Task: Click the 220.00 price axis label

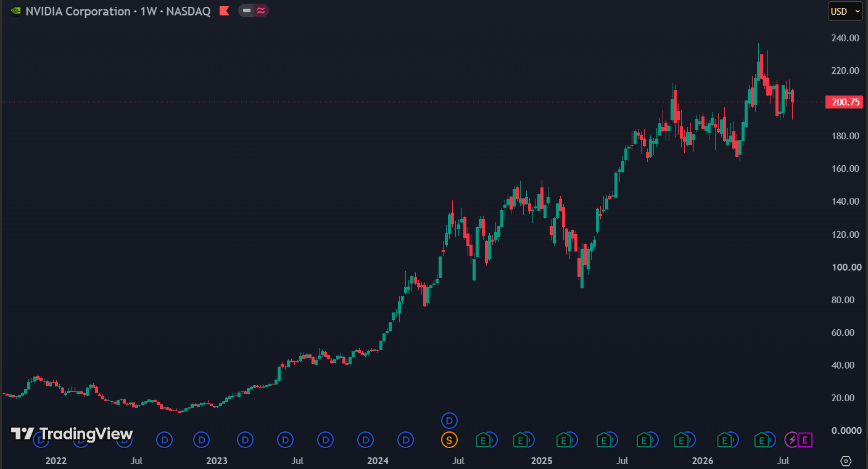Action: click(x=845, y=71)
